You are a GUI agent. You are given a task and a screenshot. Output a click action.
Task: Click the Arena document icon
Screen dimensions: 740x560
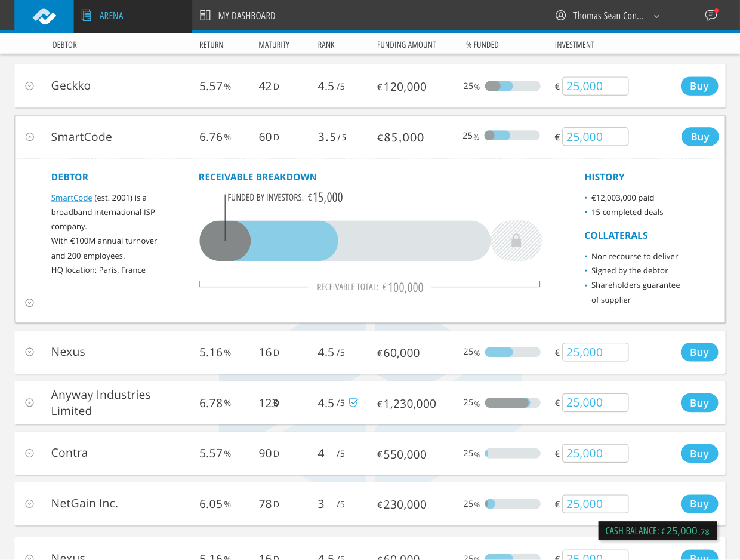pyautogui.click(x=87, y=16)
